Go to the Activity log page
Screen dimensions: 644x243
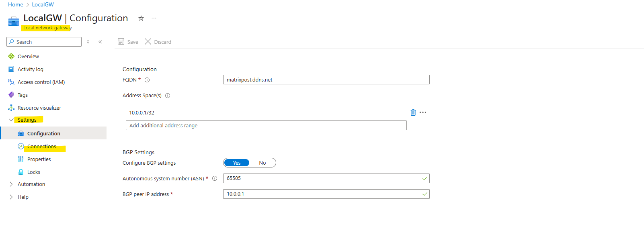30,69
